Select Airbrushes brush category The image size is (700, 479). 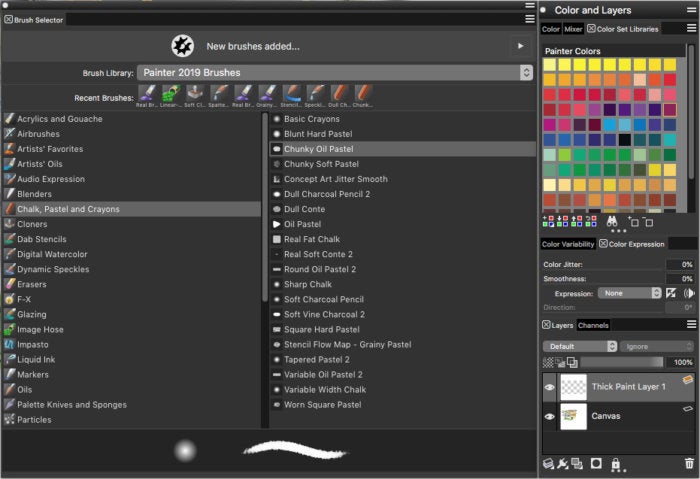pos(132,134)
